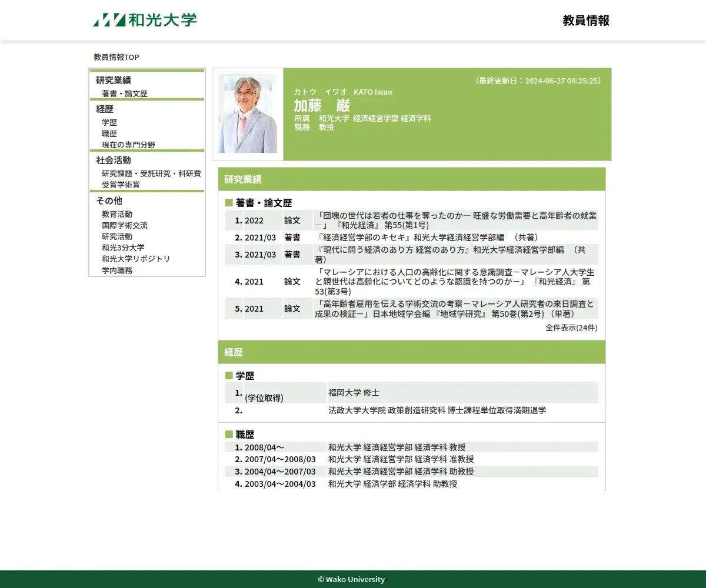The image size is (706, 588).
Task: Click the green 経歴 section header
Action: [x=412, y=352]
